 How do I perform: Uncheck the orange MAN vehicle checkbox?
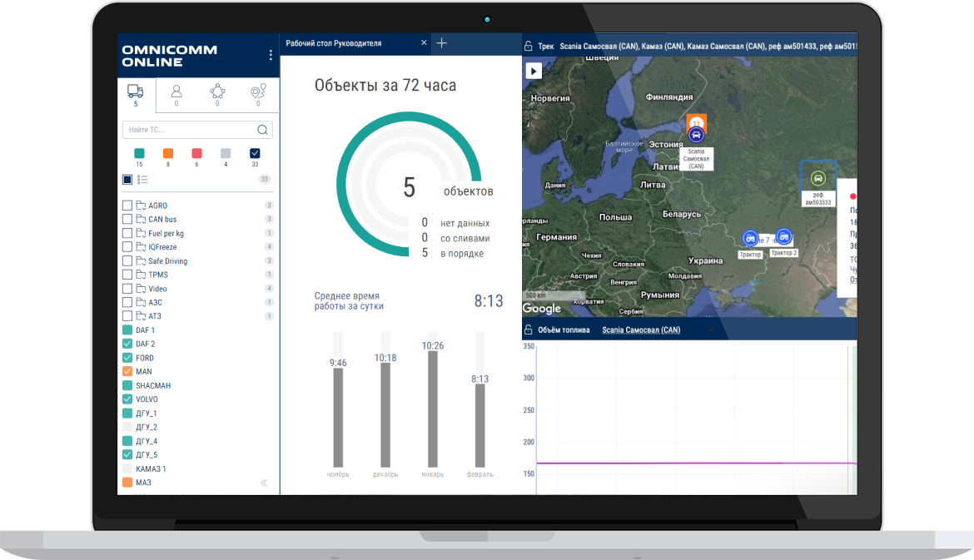(x=127, y=371)
